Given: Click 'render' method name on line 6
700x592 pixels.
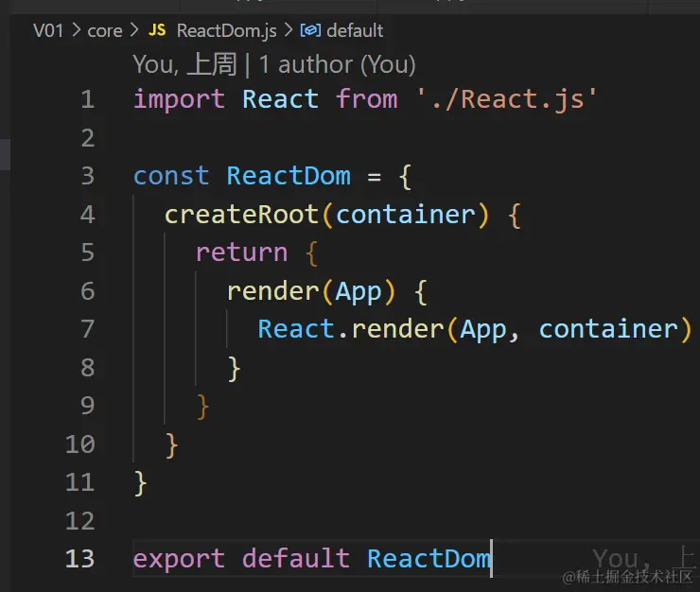Looking at the screenshot, I should [273, 291].
